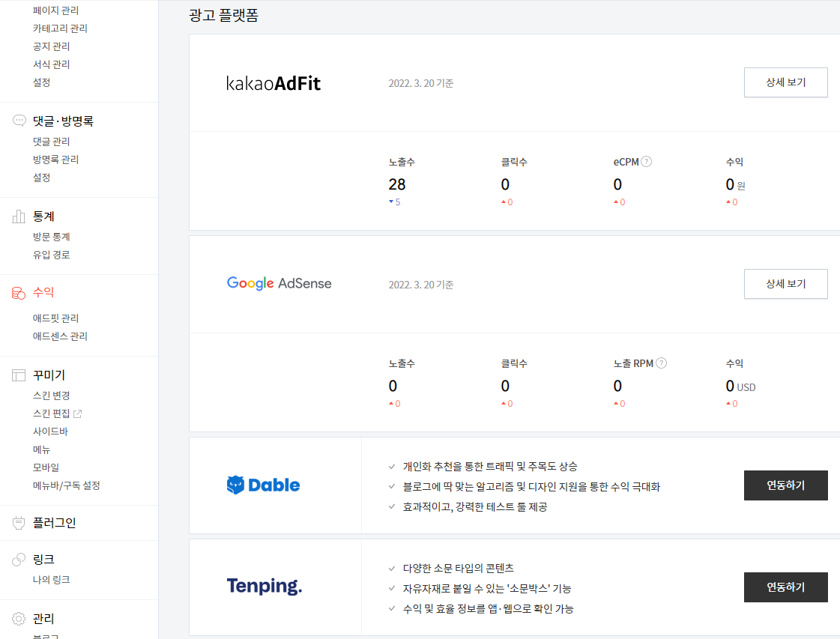Open 상세 보기 for Google AdSense
This screenshot has height=639, width=840.
click(786, 284)
